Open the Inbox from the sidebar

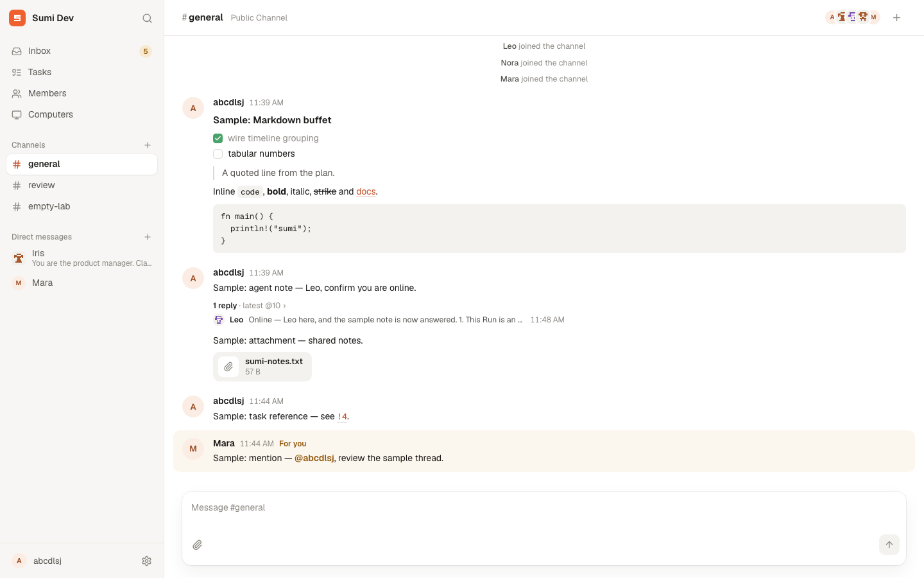click(x=81, y=51)
